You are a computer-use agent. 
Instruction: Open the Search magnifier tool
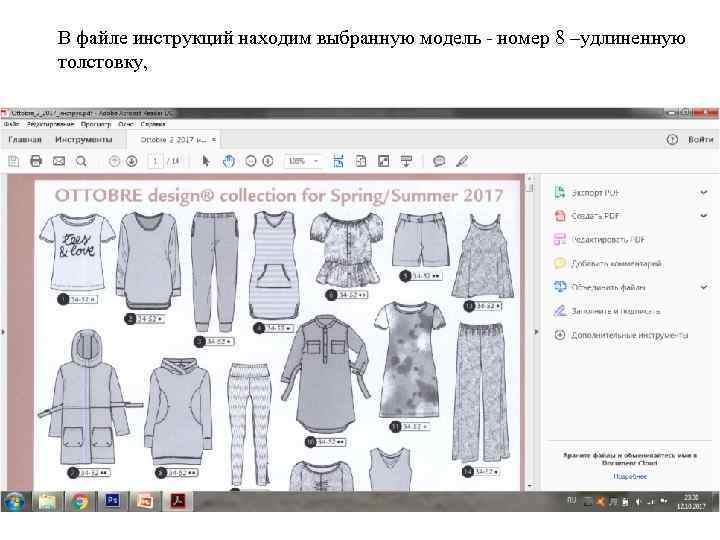point(81,161)
